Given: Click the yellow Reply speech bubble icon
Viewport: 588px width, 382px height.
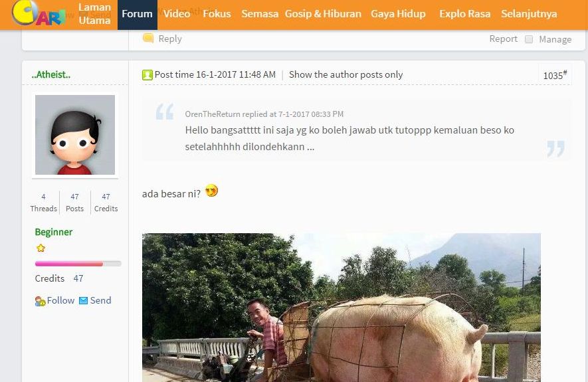Looking at the screenshot, I should tap(148, 38).
